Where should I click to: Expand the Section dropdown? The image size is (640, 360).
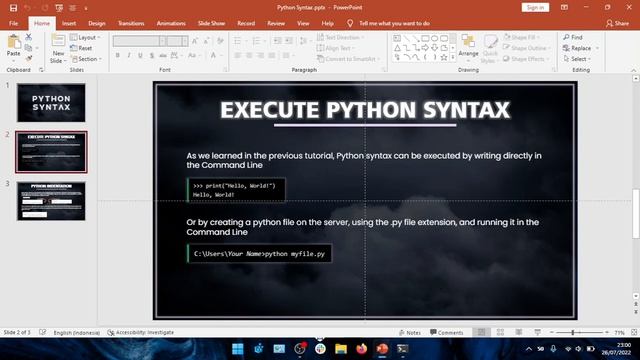click(86, 59)
